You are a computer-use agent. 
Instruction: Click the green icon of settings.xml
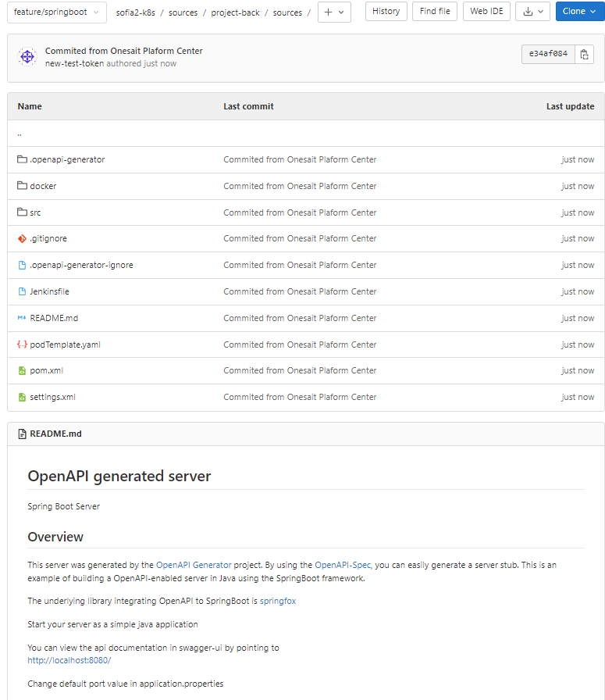pos(22,397)
